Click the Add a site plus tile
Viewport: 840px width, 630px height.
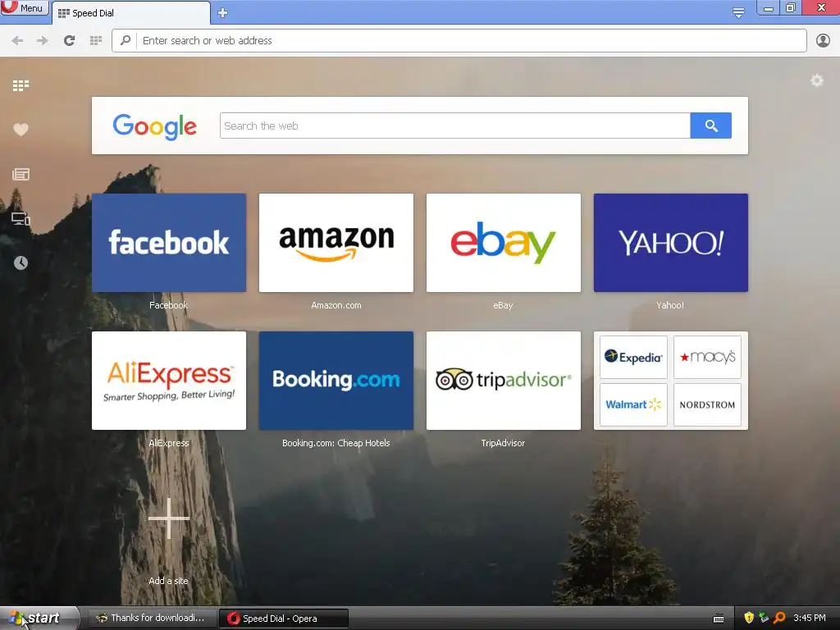[x=169, y=518]
